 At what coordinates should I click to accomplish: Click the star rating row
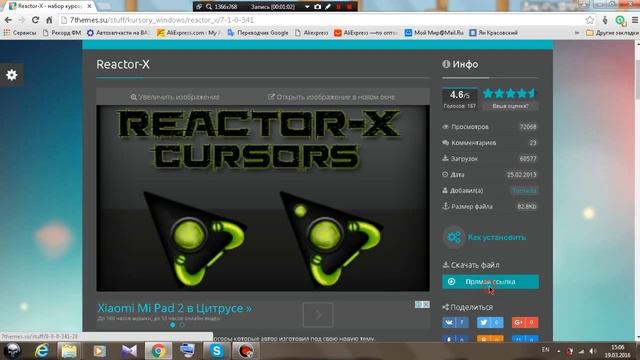point(509,93)
